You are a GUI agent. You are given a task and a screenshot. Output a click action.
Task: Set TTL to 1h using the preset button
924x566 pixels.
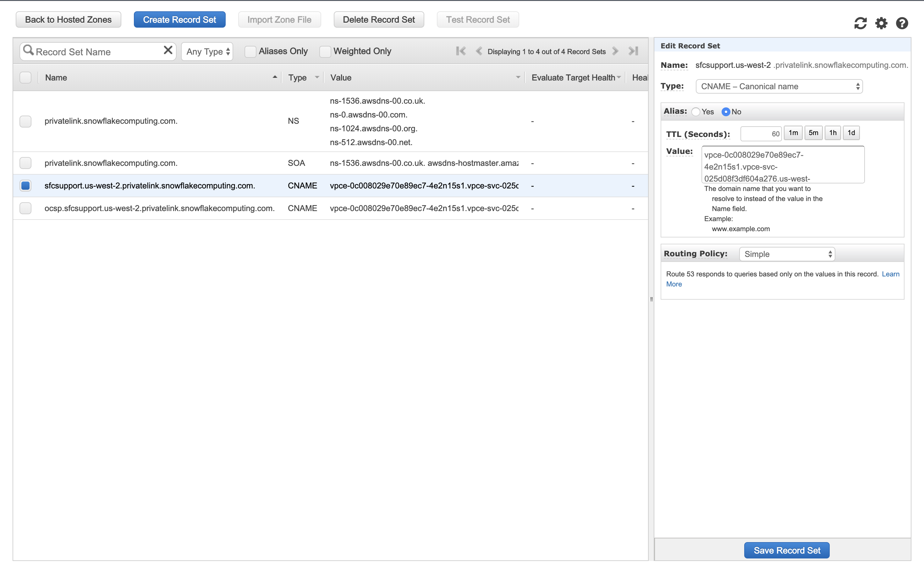pos(833,133)
